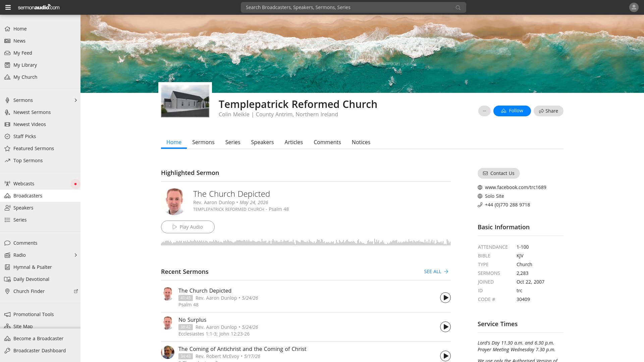Click the Robert McEvoy speaker thumbnail
This screenshot has height=362, width=644.
pyautogui.click(x=168, y=352)
